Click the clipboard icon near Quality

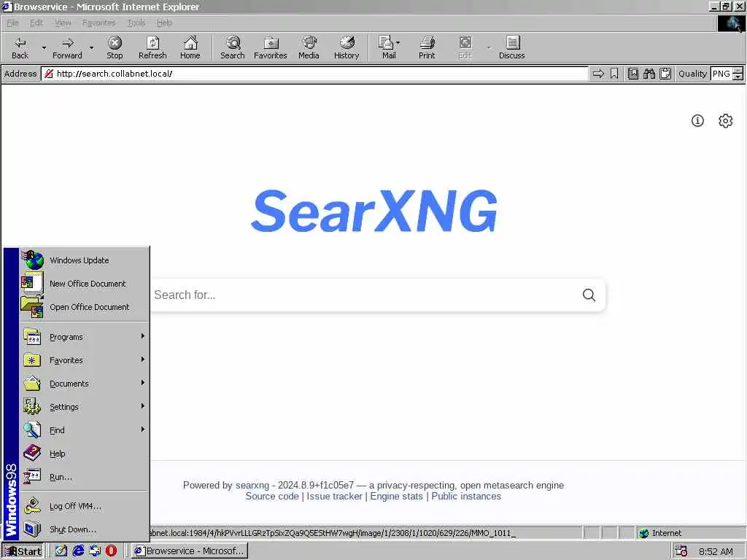click(665, 74)
